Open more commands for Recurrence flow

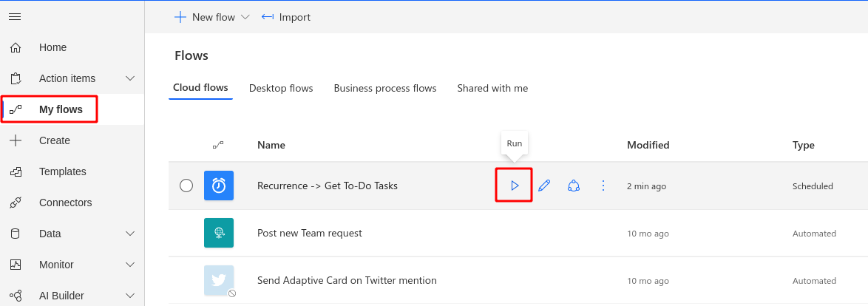coord(603,186)
